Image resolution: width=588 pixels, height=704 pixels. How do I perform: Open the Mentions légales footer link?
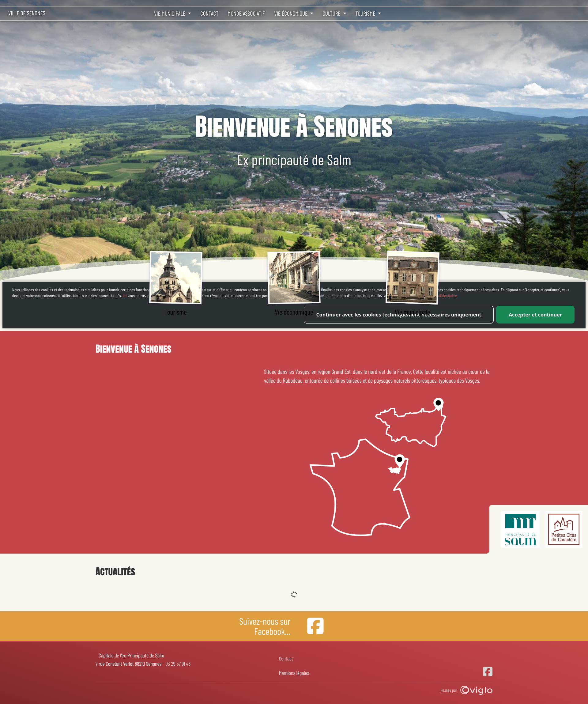click(x=294, y=673)
